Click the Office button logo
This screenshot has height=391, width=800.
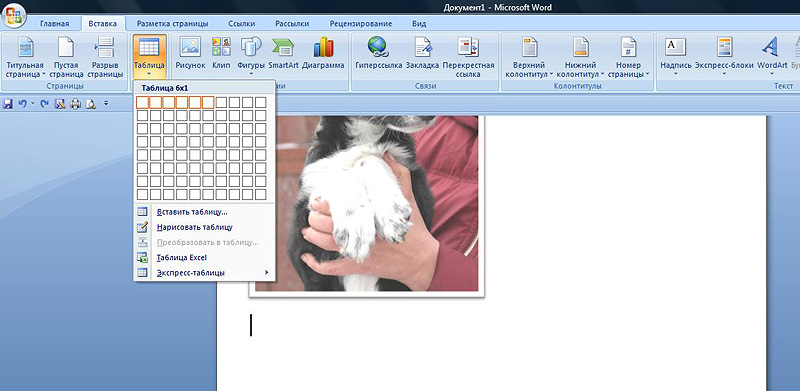(14, 15)
